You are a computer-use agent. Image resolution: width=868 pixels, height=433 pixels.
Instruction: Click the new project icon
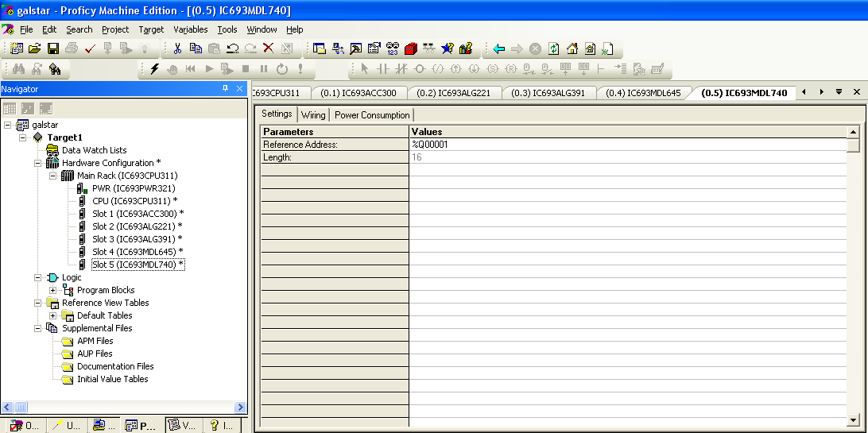(x=17, y=48)
